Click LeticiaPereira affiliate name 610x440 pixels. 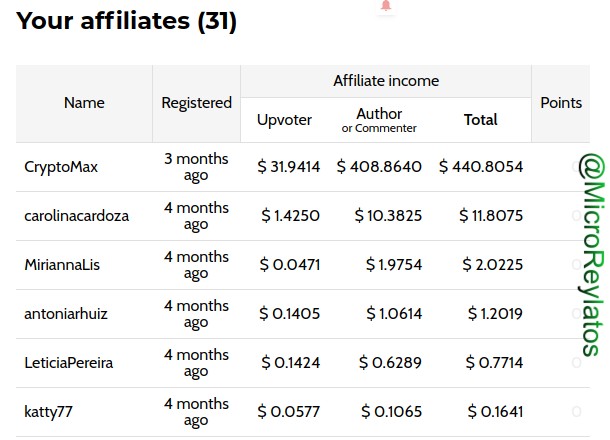click(68, 363)
